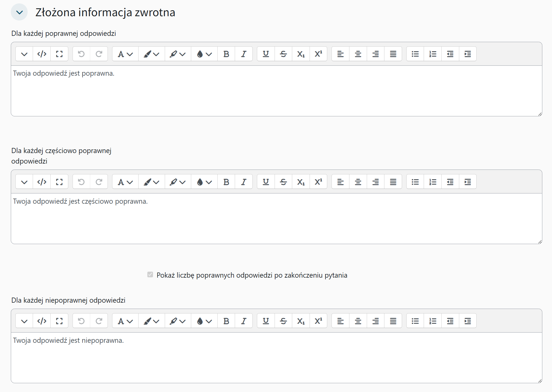Image resolution: width=552 pixels, height=392 pixels.
Task: Increase indent in the partially correct editor
Action: [x=468, y=181]
